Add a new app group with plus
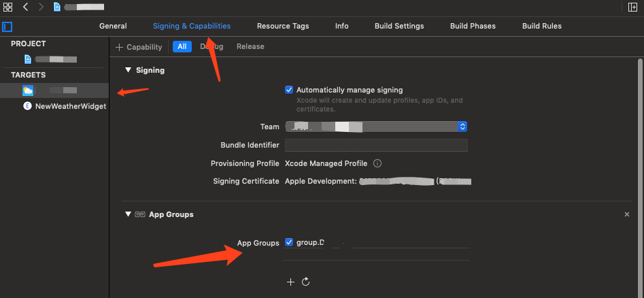This screenshot has width=644, height=298. click(x=290, y=282)
